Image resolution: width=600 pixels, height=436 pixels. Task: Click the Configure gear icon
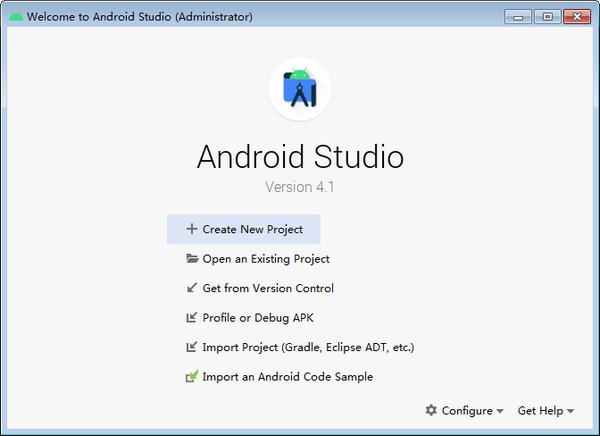(x=431, y=410)
